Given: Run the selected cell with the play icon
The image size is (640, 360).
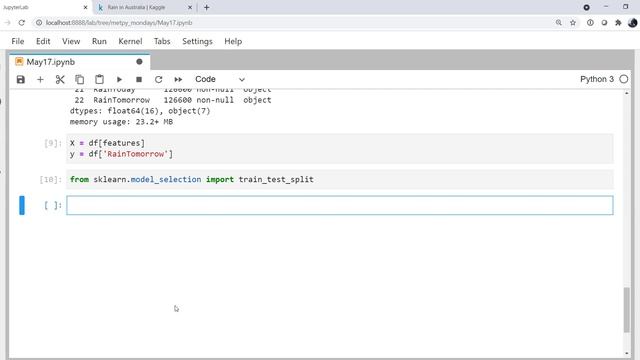Looking at the screenshot, I should 119,79.
